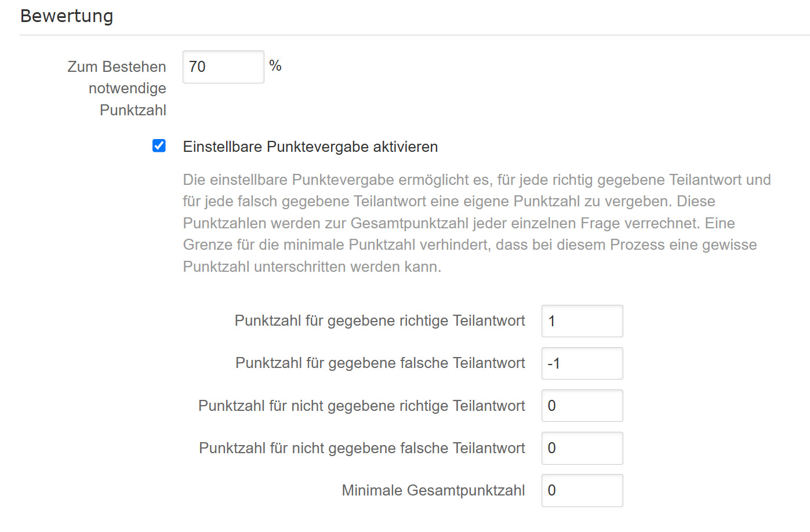Click the 'Punktzahl für gegebene richtige Teilantwort' label
The image size is (810, 532).
point(380,321)
